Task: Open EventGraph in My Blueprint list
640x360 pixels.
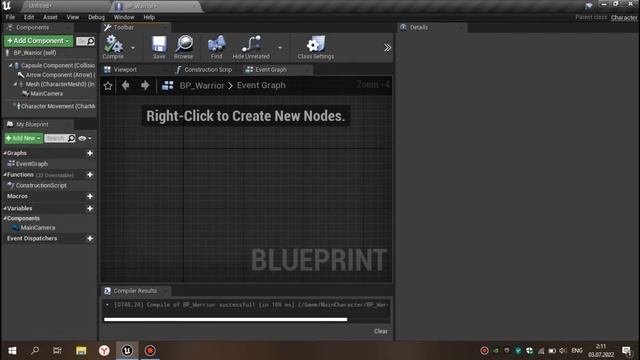Action: pos(32,164)
